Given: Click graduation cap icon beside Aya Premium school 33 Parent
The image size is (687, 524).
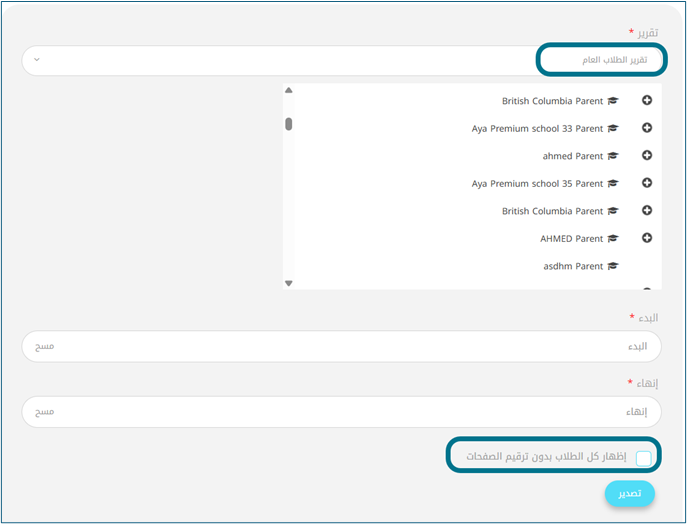Looking at the screenshot, I should (614, 129).
